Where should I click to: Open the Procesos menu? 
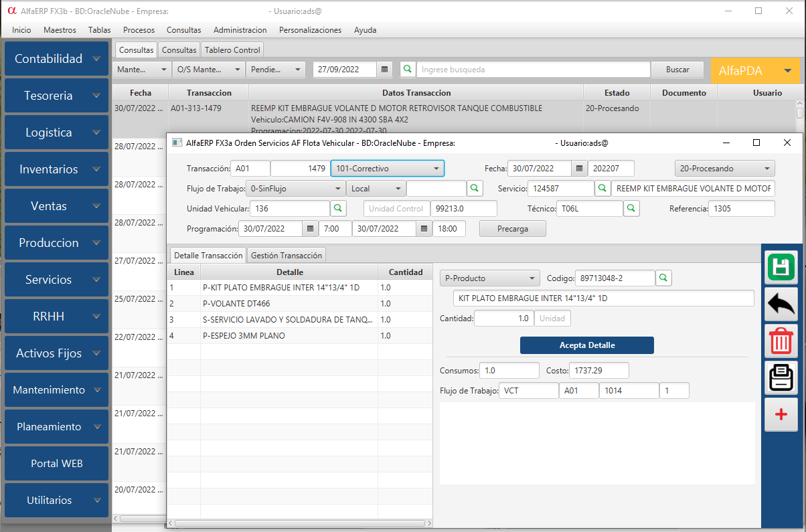click(x=139, y=30)
